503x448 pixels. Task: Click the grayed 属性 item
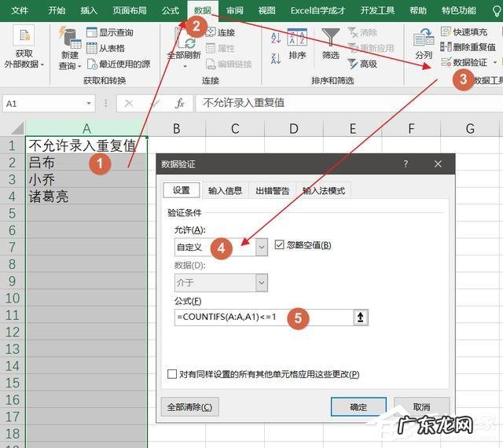(x=221, y=48)
